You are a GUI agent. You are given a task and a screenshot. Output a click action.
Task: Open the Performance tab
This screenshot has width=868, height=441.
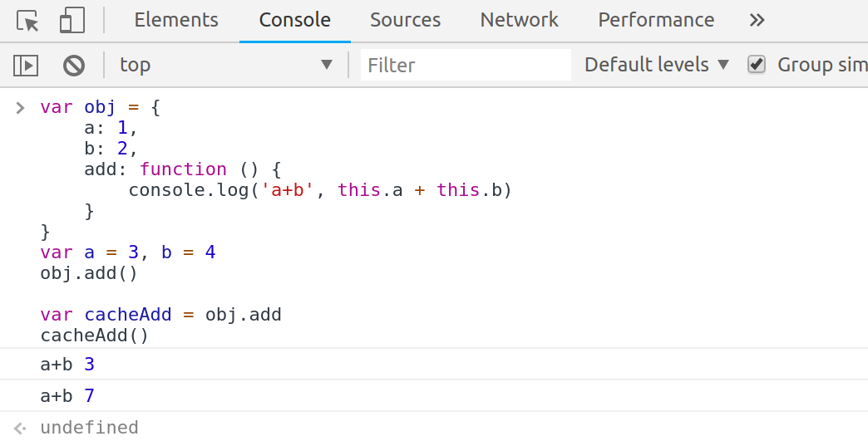pyautogui.click(x=656, y=21)
